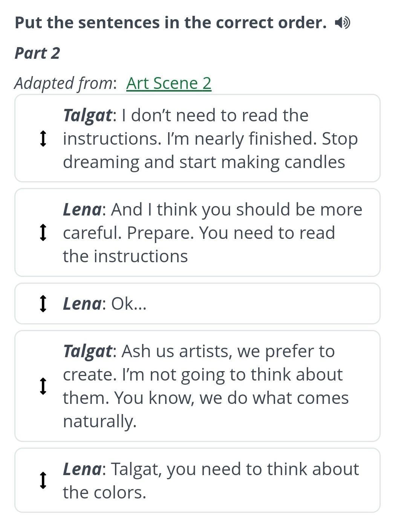Viewport: 401px width, 532px height.
Task: Click the drag handle for the colors sentence
Action: [x=43, y=480]
